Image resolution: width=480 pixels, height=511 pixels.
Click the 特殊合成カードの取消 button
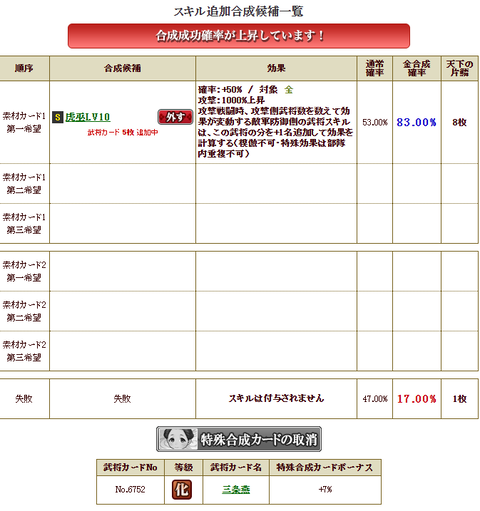pos(239,439)
